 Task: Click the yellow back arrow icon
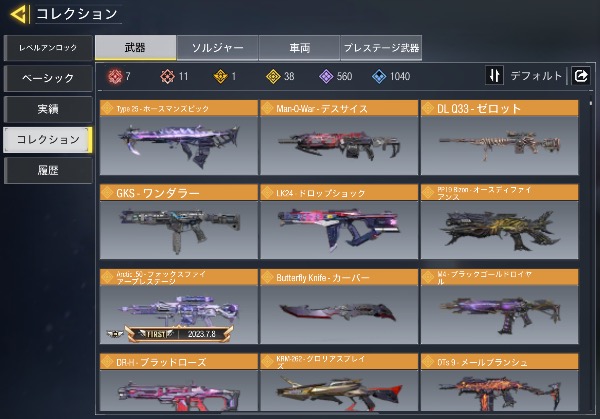click(x=20, y=15)
